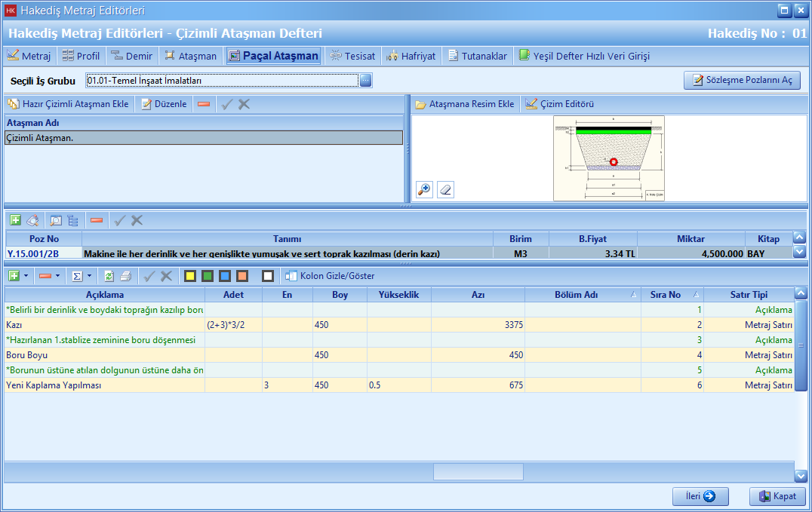
Task: Switch to the Demir tab
Action: (131, 56)
